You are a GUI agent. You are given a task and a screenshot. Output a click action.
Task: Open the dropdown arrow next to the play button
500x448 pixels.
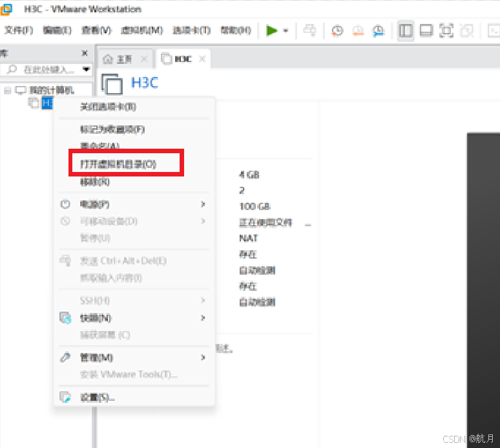pos(286,30)
